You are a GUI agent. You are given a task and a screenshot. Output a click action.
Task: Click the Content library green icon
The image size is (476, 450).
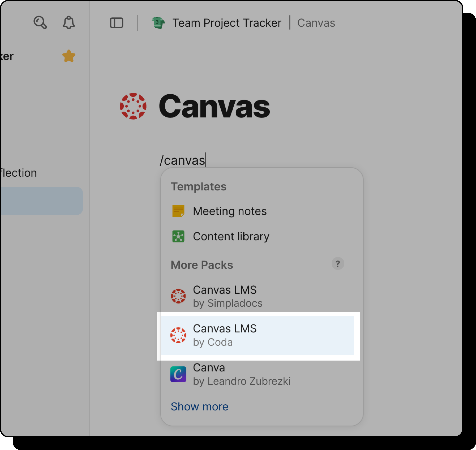pyautogui.click(x=178, y=236)
